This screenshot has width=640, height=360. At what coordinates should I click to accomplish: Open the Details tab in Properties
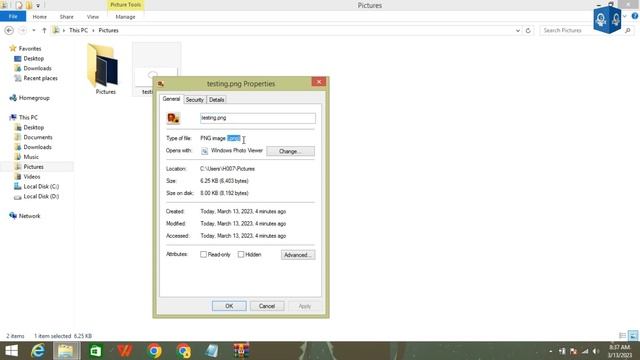click(216, 100)
